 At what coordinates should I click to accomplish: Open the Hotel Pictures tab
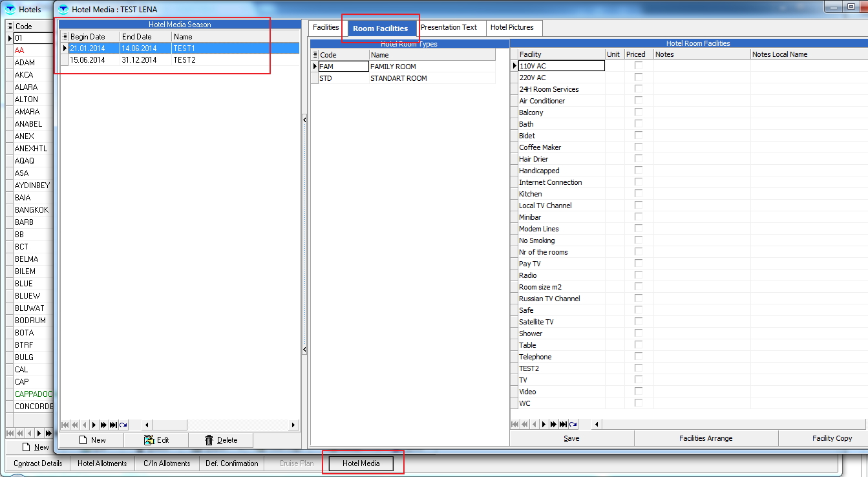512,28
